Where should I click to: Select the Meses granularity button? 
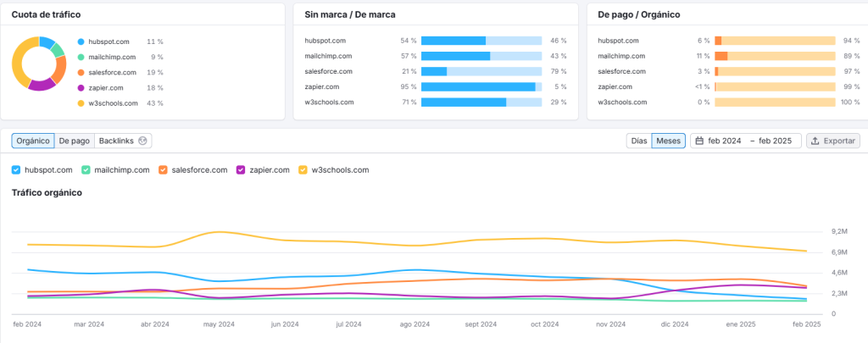[x=668, y=141]
